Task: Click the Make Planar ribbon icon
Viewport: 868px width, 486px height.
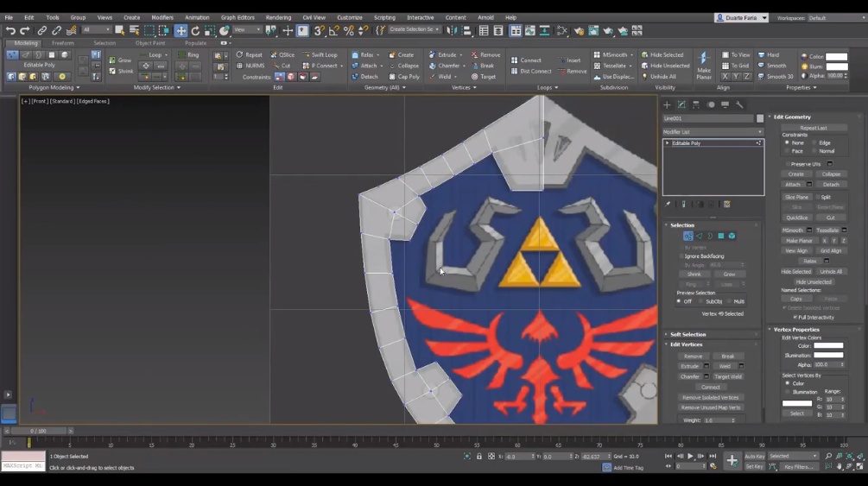Action: coord(704,66)
